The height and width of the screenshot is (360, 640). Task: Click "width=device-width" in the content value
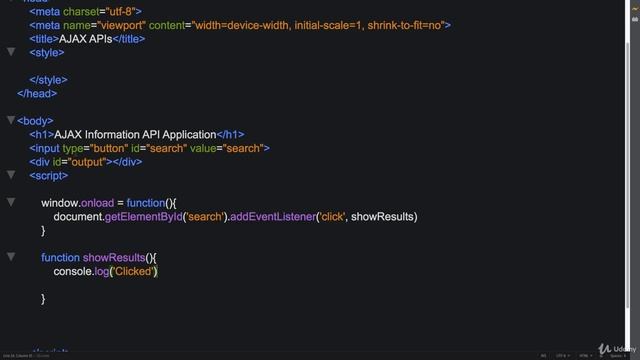[x=242, y=25]
